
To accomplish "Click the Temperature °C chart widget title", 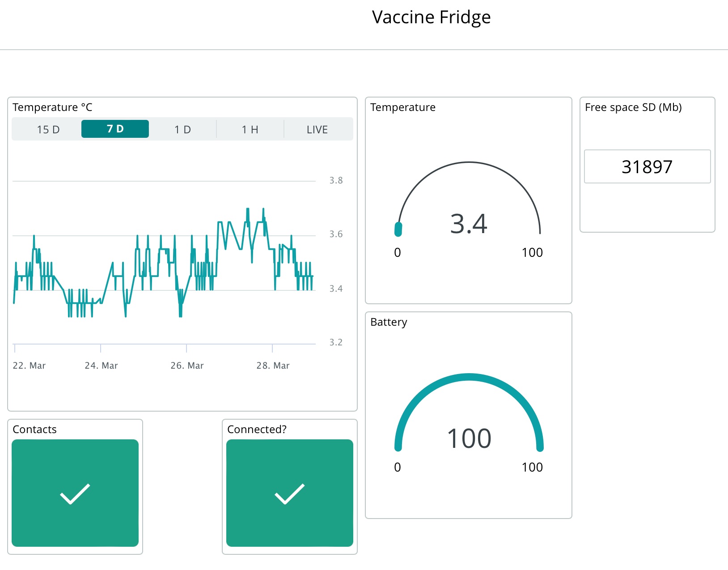I will tap(52, 107).
